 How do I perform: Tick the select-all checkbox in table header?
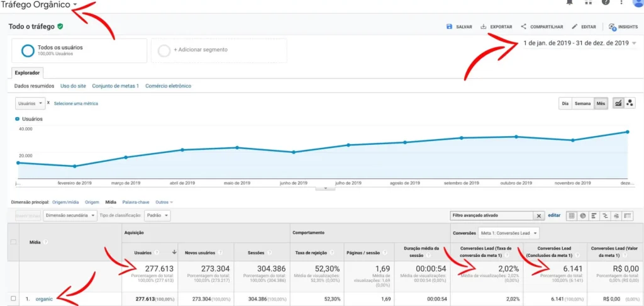(x=14, y=242)
